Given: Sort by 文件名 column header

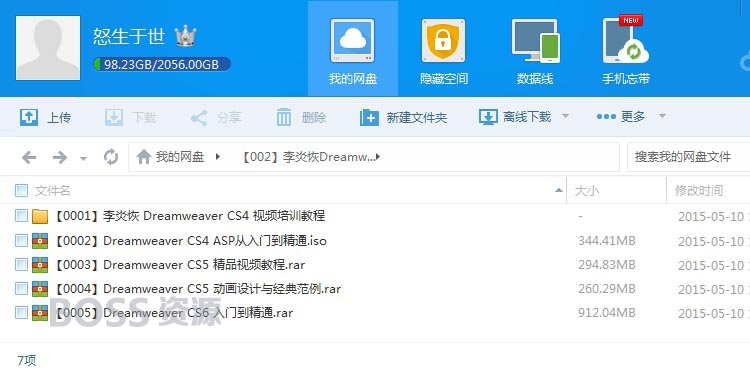Looking at the screenshot, I should click(x=53, y=191).
